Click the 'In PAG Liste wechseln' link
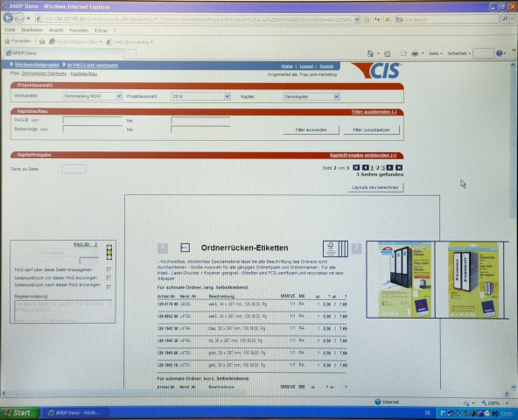 coord(93,65)
